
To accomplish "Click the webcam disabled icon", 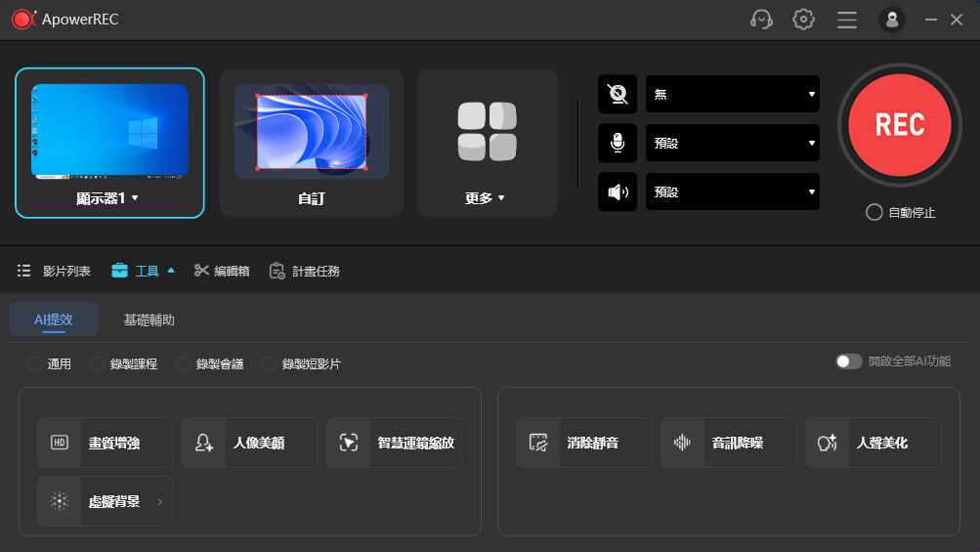I will pyautogui.click(x=618, y=95).
